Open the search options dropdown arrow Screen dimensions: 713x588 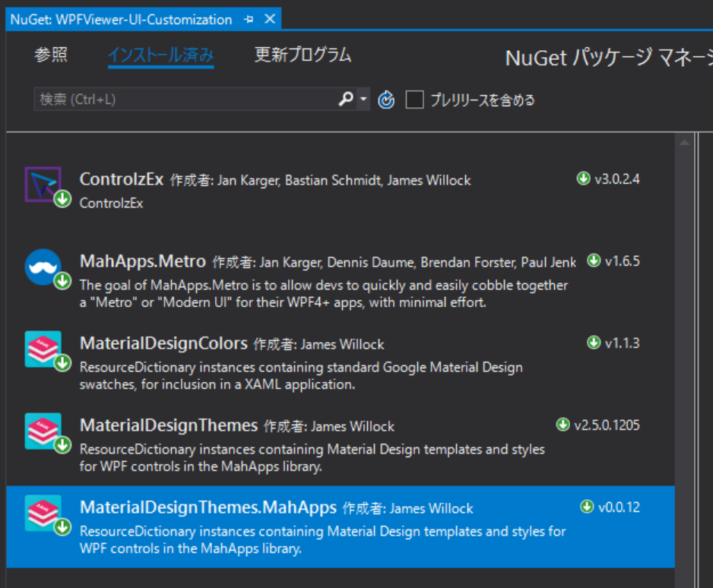[363, 99]
